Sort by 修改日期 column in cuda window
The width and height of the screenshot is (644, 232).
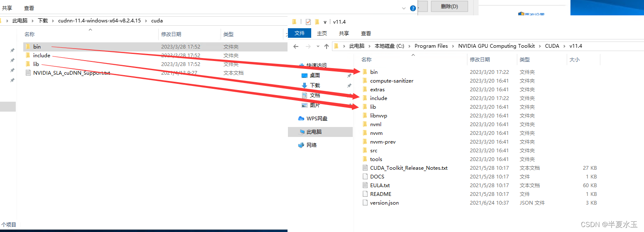[171, 34]
